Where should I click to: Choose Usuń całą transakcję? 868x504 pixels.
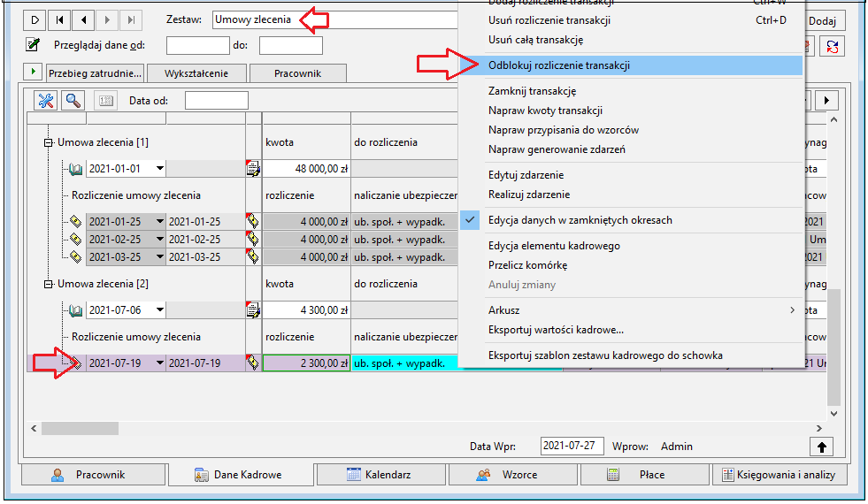[631, 40]
